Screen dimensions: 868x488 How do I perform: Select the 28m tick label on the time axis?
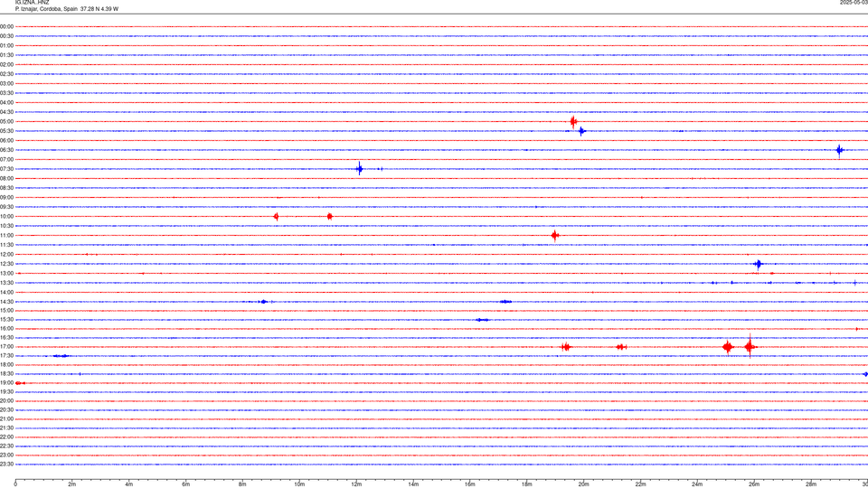click(811, 484)
